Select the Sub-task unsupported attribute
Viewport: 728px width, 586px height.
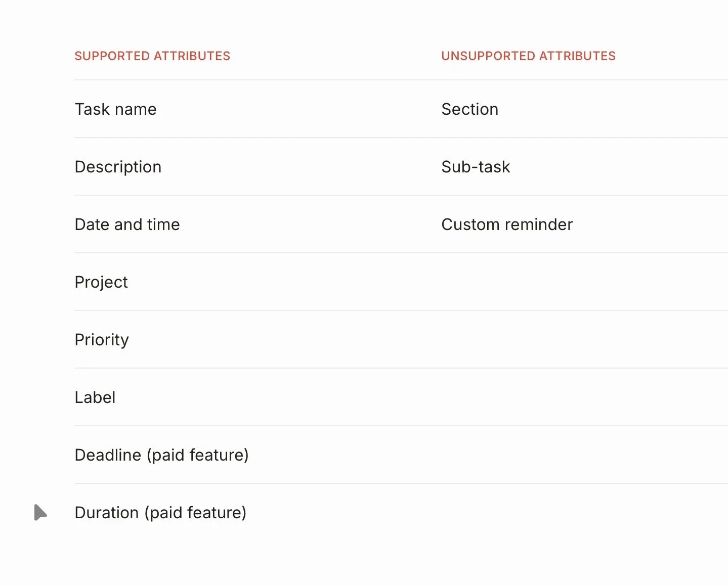point(476,167)
